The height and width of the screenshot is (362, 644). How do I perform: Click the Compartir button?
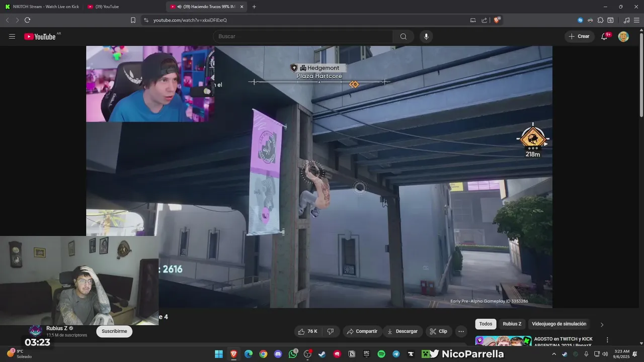(x=362, y=331)
